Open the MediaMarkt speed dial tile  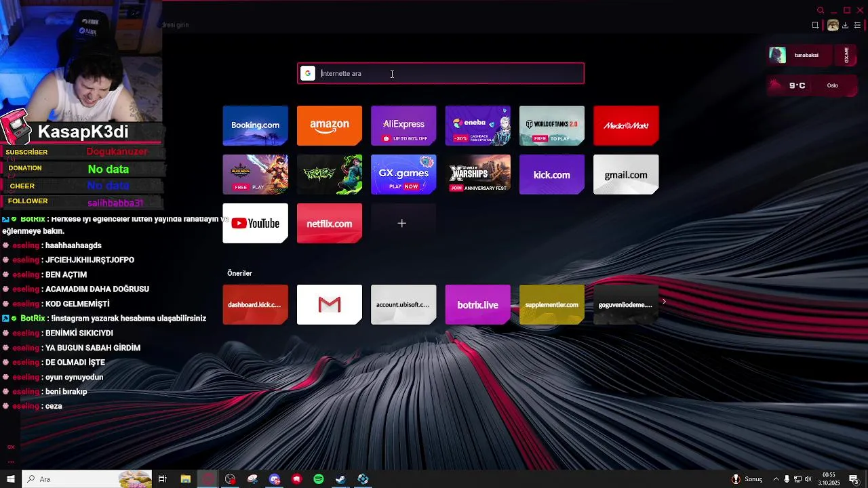click(626, 125)
